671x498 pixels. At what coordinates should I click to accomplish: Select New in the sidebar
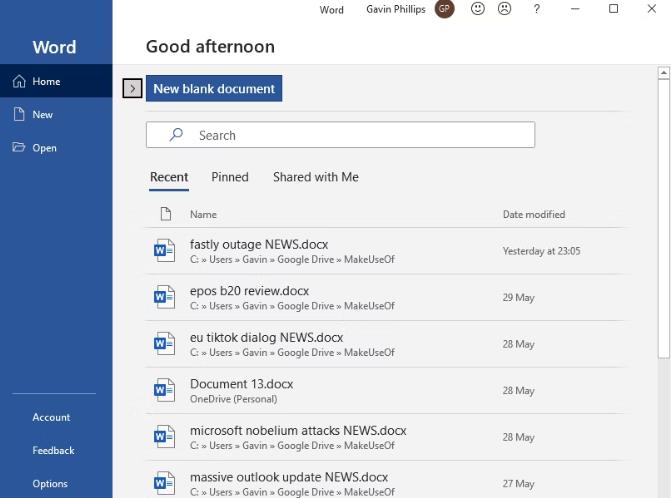coord(56,114)
